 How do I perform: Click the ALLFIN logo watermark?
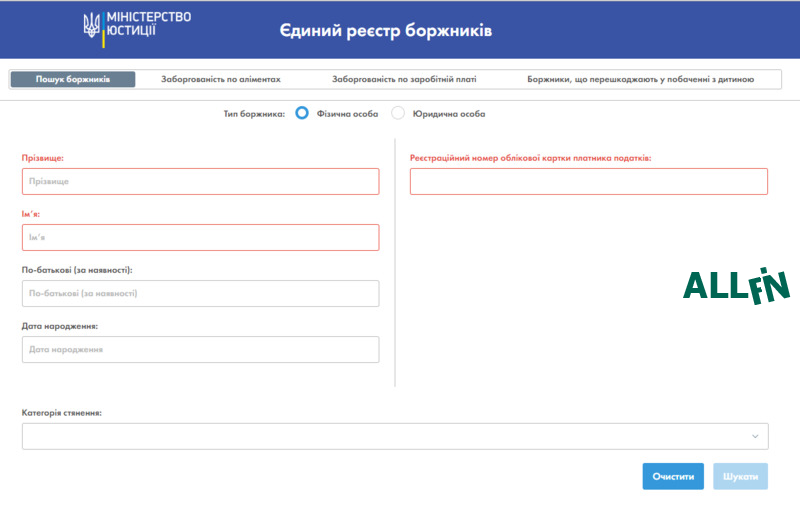[736, 286]
